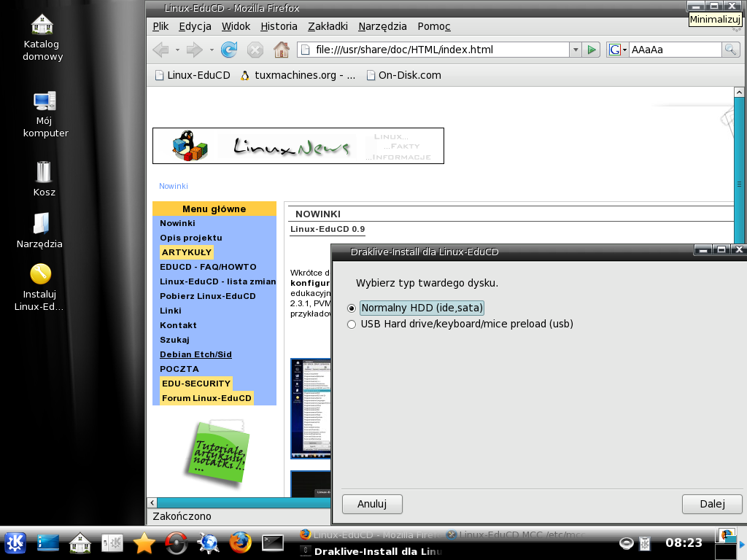Click the red lifebuoy help icon in panel

click(x=177, y=542)
